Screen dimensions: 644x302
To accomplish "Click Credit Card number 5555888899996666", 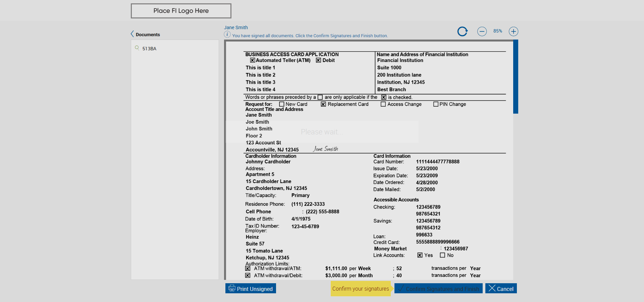I will (x=438, y=242).
